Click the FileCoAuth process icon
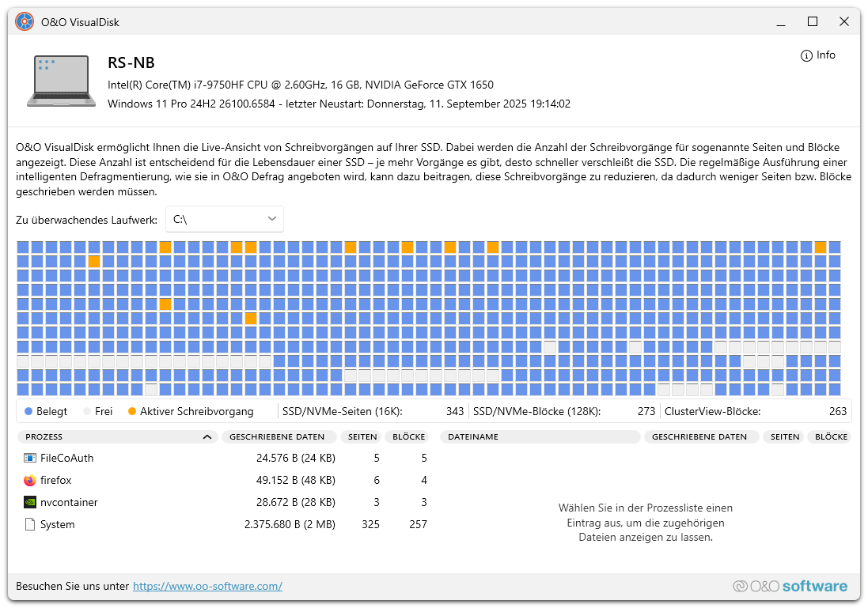 pyautogui.click(x=30, y=458)
